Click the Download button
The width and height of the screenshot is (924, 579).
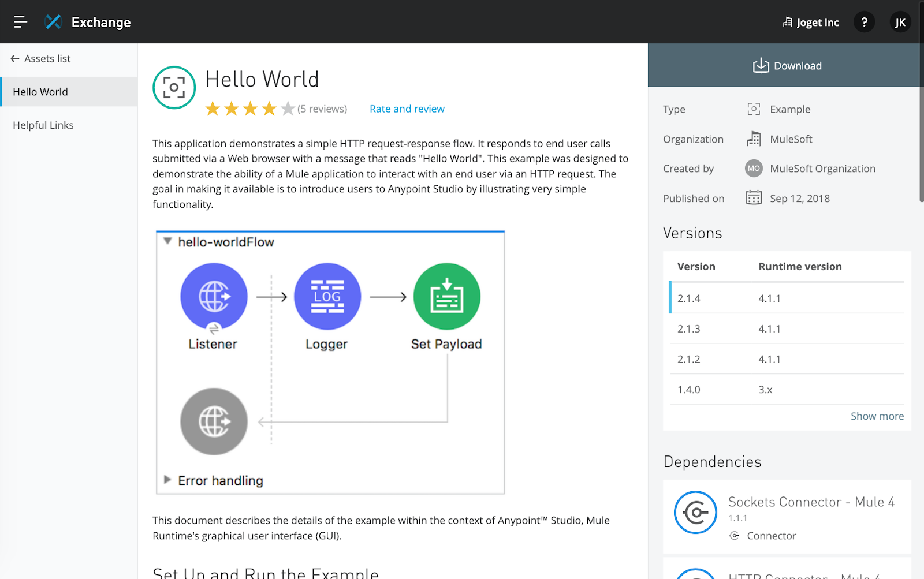(786, 65)
